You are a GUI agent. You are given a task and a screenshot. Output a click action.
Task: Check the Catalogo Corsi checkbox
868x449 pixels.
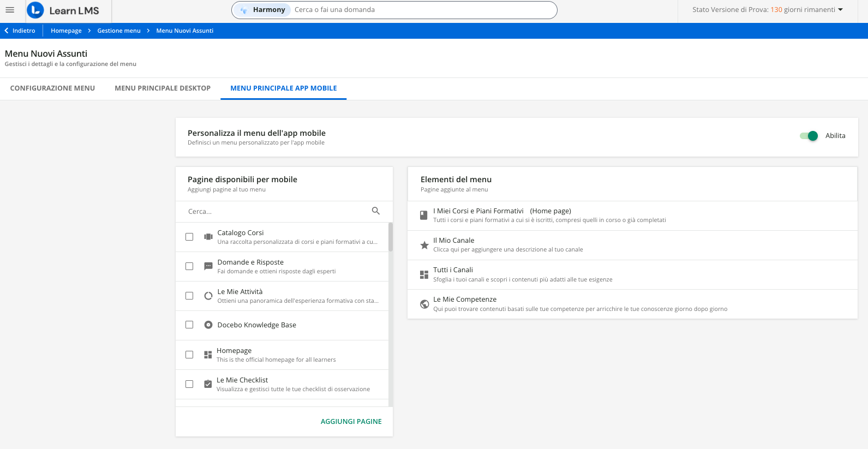pyautogui.click(x=189, y=237)
